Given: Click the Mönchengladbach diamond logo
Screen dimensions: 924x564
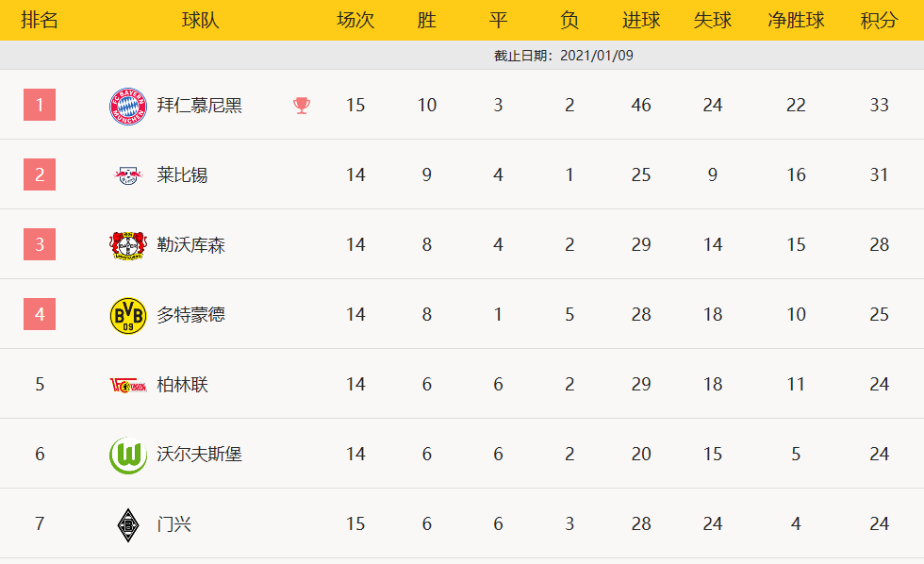Looking at the screenshot, I should pos(127,524).
